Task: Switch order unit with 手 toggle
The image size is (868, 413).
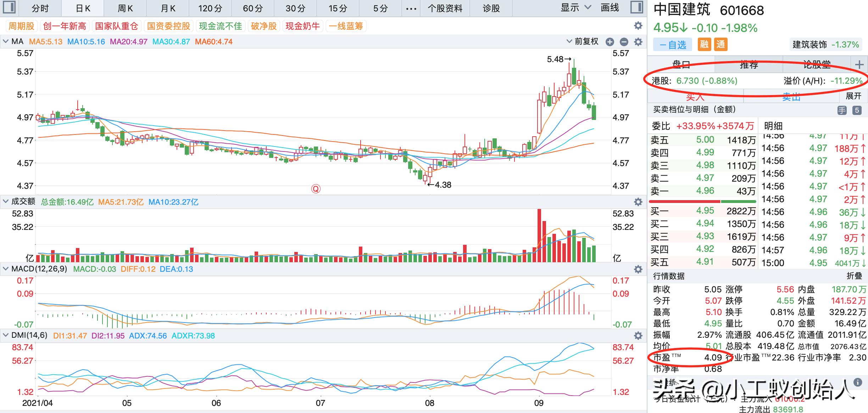Action: [842, 110]
